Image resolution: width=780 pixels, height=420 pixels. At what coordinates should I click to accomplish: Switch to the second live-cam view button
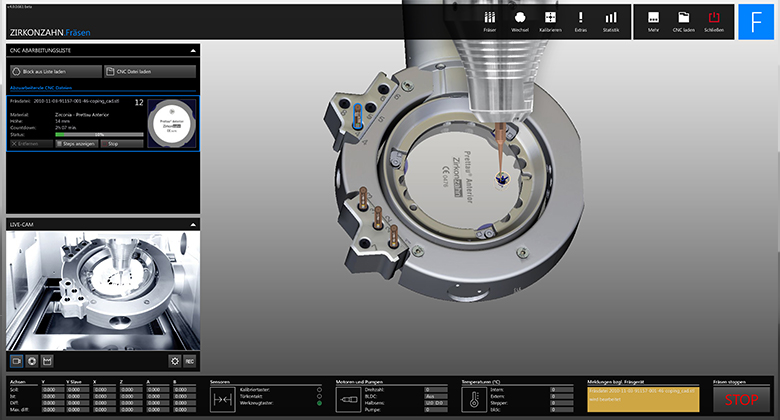[33, 360]
